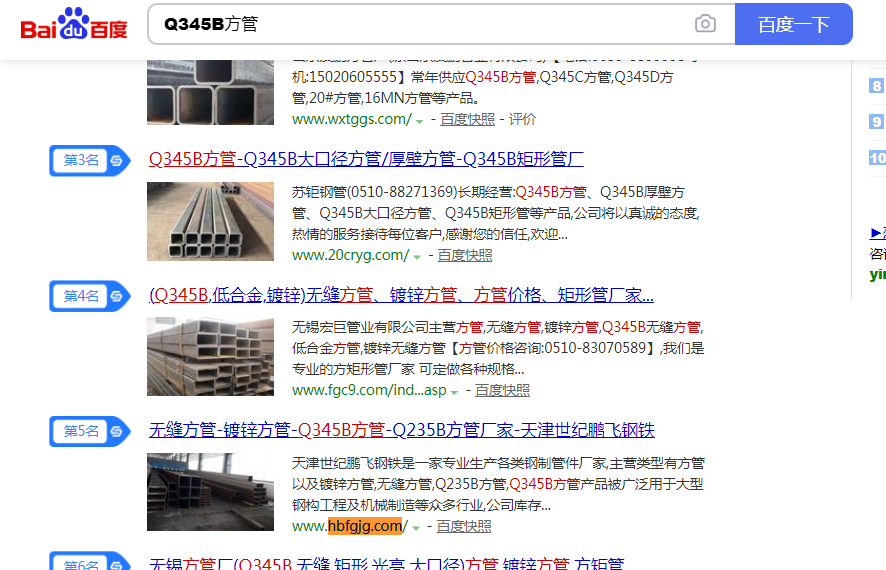The height and width of the screenshot is (570, 886).
Task: Expand dropdown arrow next to www.wxtggs.com/
Action: [419, 121]
